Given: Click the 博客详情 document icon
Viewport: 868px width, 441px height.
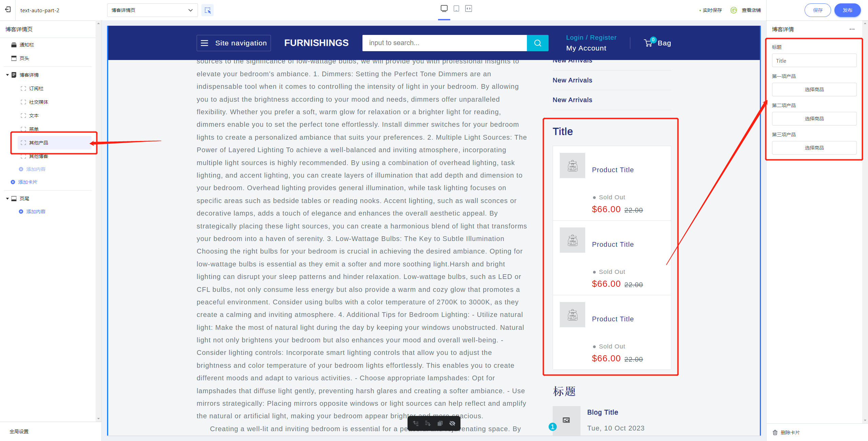Looking at the screenshot, I should pos(14,75).
